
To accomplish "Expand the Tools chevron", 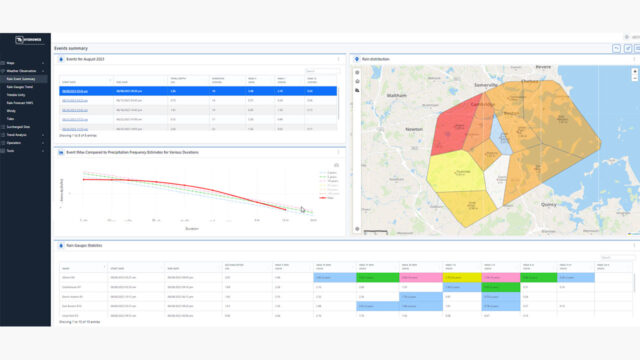I will 43,151.
